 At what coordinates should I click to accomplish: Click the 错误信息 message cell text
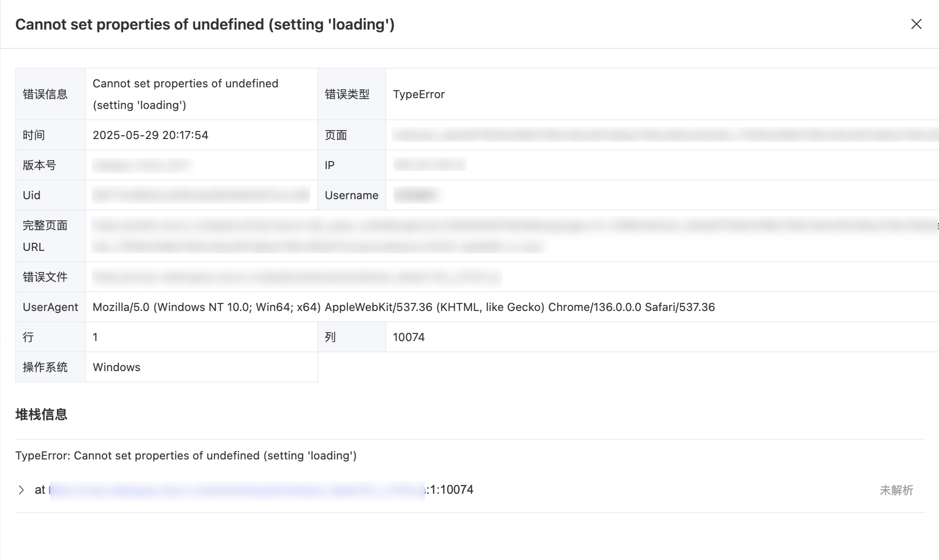click(x=186, y=94)
